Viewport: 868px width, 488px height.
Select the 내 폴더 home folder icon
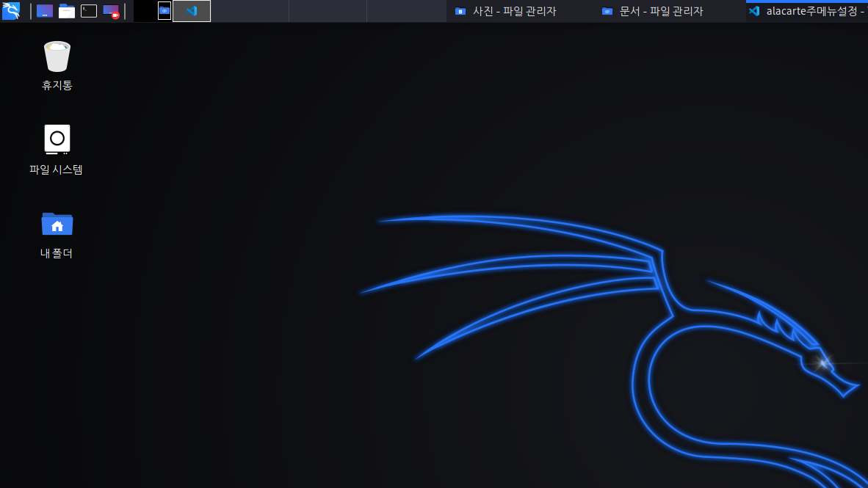[x=57, y=235]
